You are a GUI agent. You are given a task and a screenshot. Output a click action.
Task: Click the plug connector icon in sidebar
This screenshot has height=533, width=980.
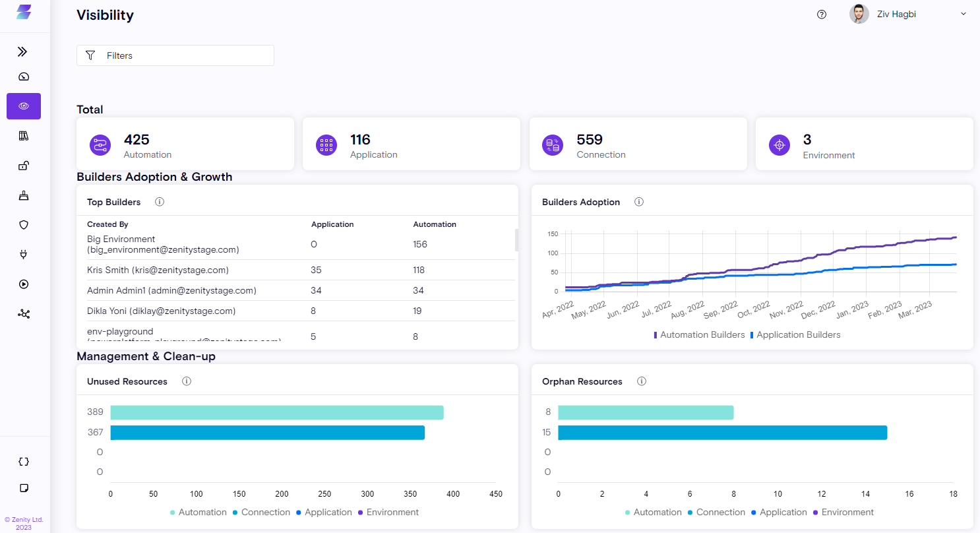point(24,255)
